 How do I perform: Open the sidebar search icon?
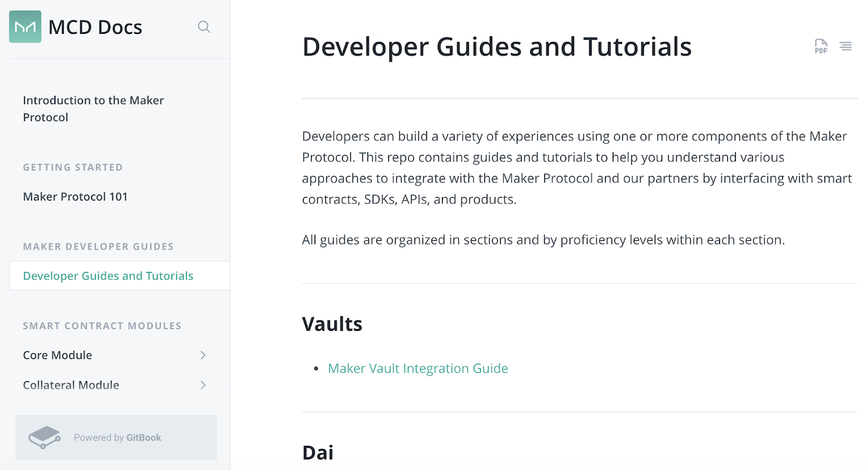203,27
